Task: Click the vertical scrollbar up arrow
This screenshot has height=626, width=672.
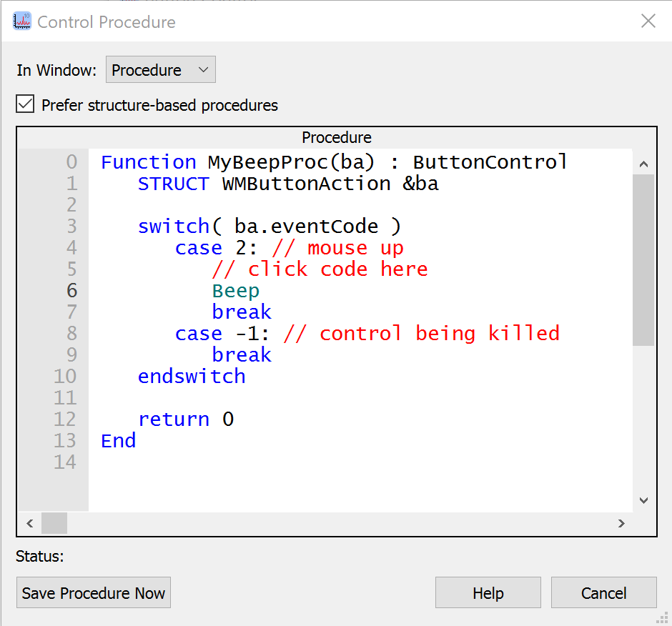Action: 643,164
